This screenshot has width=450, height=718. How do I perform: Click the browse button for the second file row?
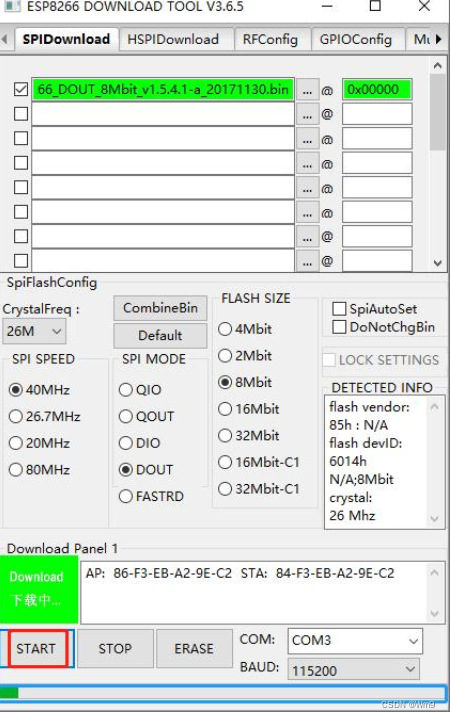click(307, 114)
